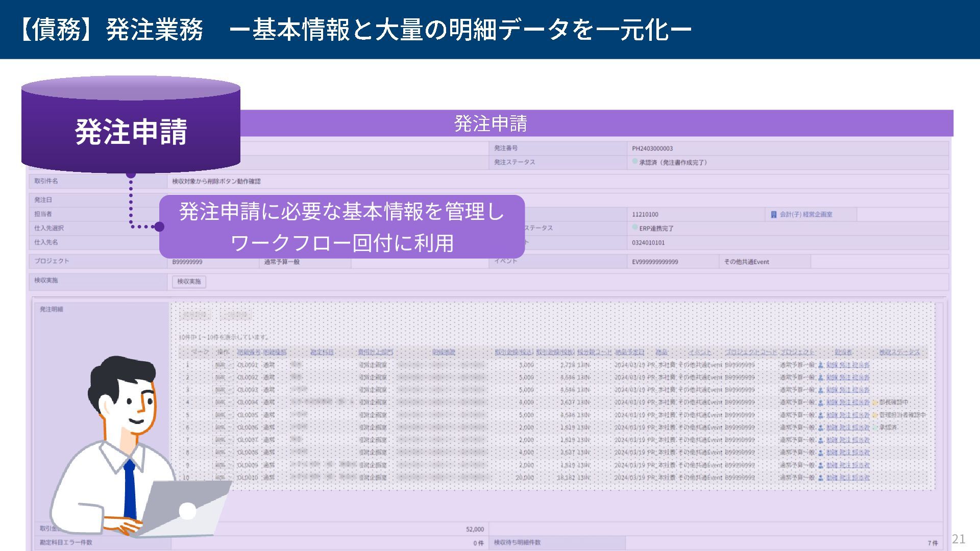The height and width of the screenshot is (551, 980).
Task: Click the 取引件名 field text
Action: [216, 181]
